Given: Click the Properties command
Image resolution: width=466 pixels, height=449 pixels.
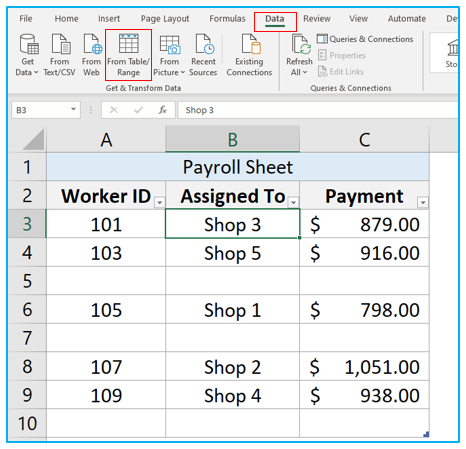Looking at the screenshot, I should 342,55.
